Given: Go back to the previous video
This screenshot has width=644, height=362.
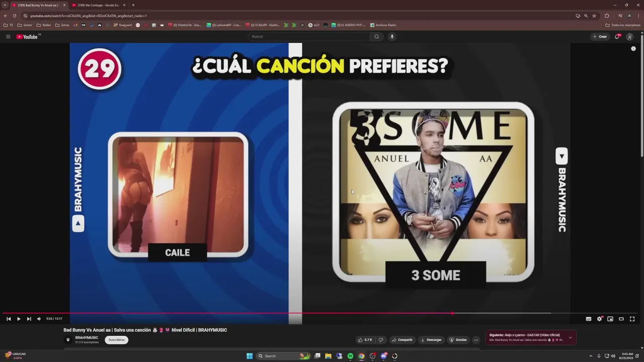Looking at the screenshot, I should click(9, 319).
